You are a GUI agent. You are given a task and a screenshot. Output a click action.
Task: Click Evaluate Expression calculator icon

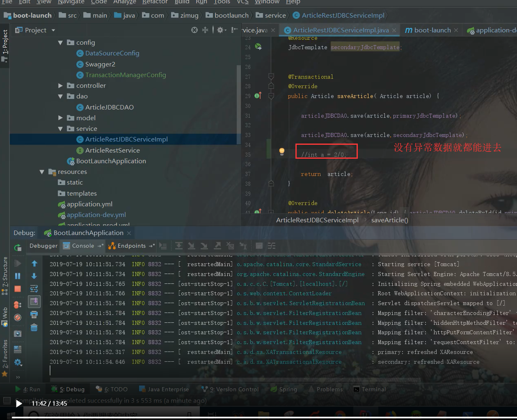click(x=259, y=246)
